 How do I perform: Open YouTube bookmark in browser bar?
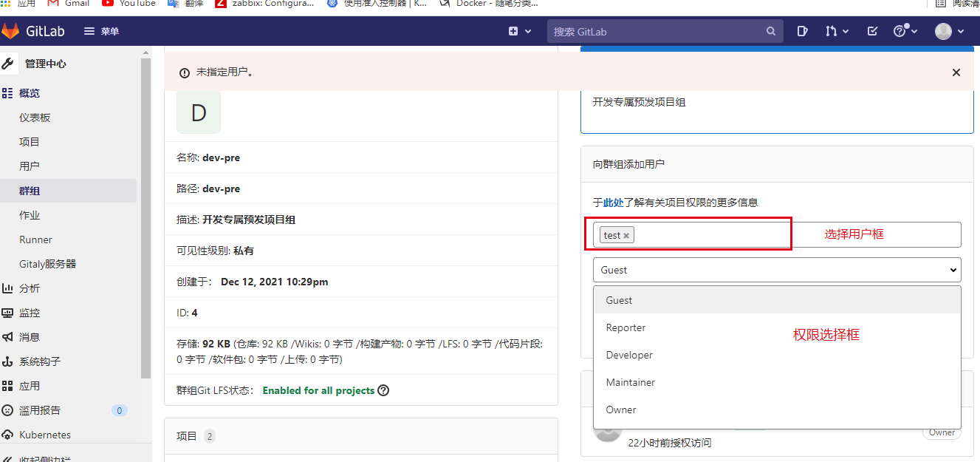tap(129, 4)
